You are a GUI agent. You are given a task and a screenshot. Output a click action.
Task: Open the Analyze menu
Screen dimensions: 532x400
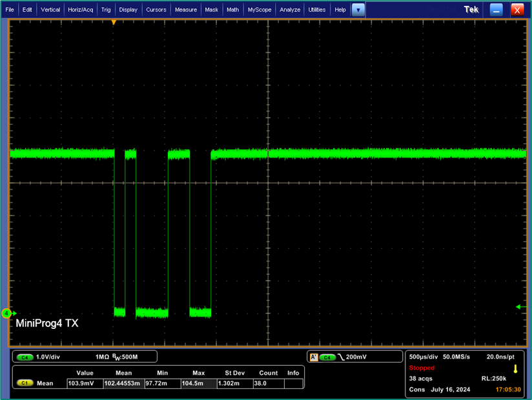tap(289, 9)
